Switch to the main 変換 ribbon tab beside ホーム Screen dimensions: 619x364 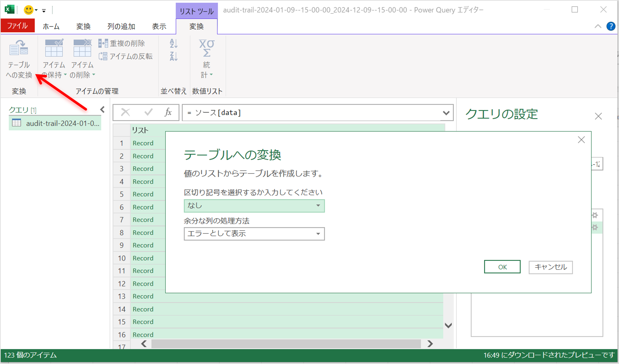(83, 26)
